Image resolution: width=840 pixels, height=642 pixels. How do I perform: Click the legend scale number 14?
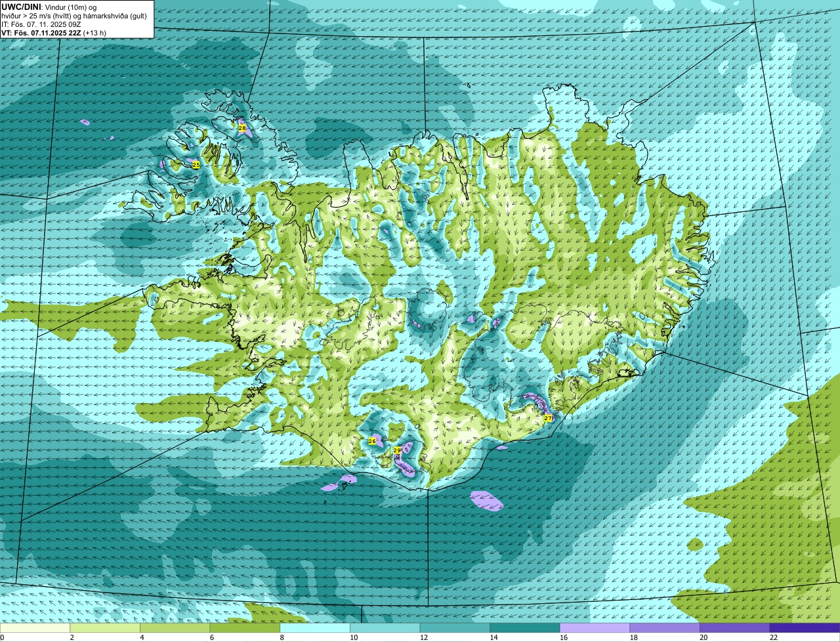493,637
